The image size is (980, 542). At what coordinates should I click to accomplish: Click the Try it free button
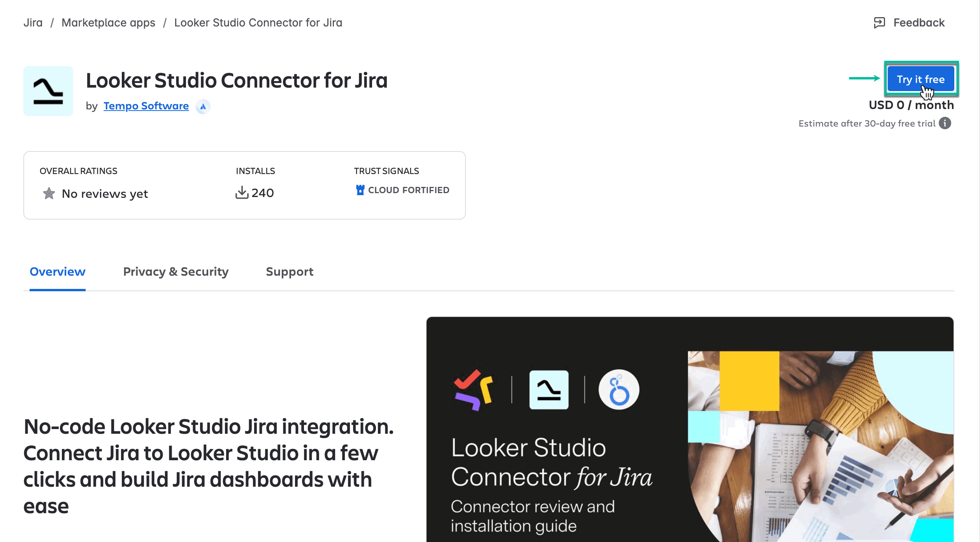tap(920, 79)
